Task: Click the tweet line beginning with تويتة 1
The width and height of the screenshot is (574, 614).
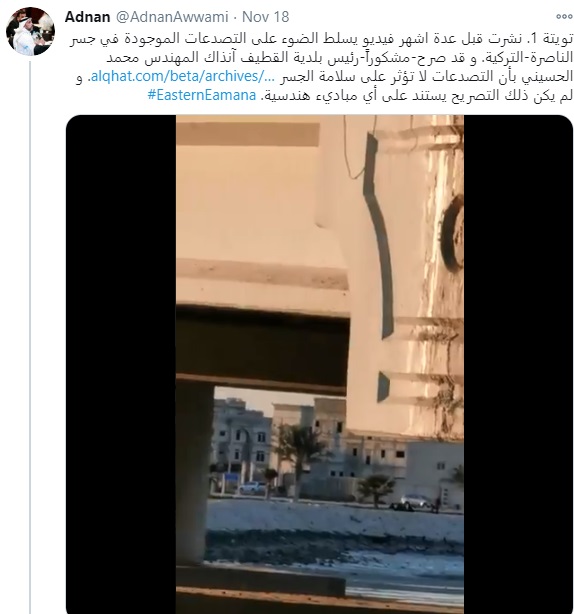Action: (x=321, y=39)
